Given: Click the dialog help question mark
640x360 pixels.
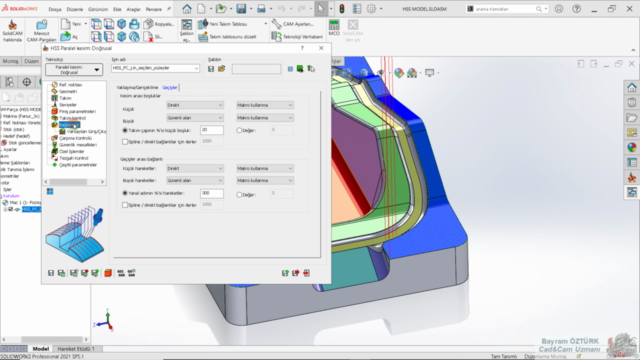Looking at the screenshot, I should pos(302,48).
